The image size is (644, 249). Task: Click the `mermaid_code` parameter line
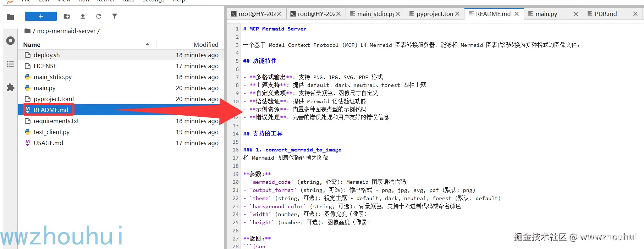tap(324, 182)
